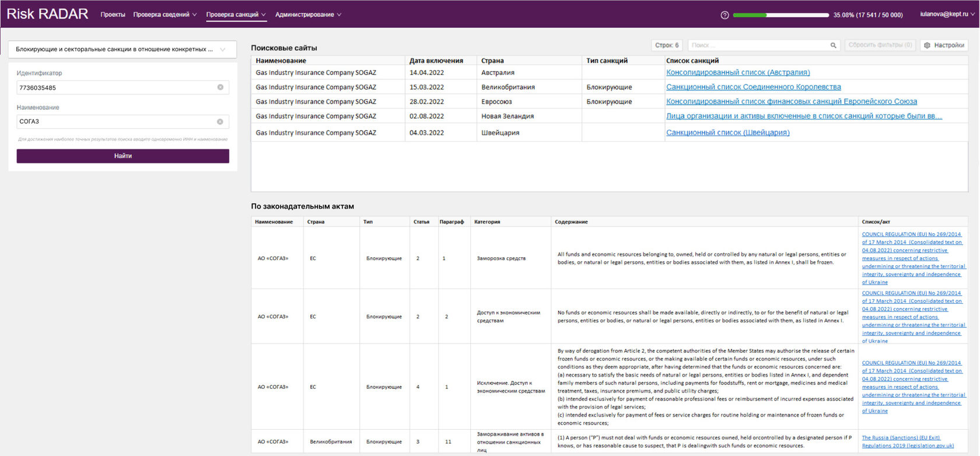The height and width of the screenshot is (456, 980).
Task: Click the usage quota progress bar
Action: click(780, 15)
